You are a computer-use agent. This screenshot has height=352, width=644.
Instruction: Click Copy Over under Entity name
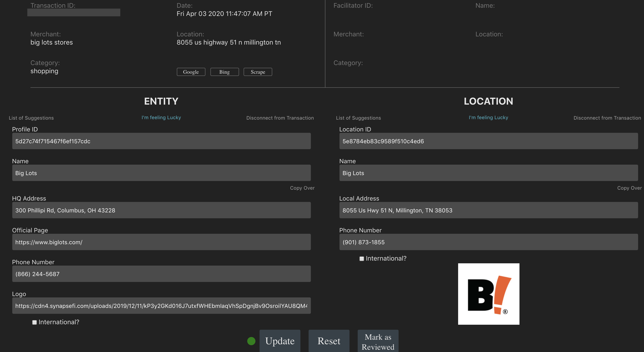tap(302, 188)
